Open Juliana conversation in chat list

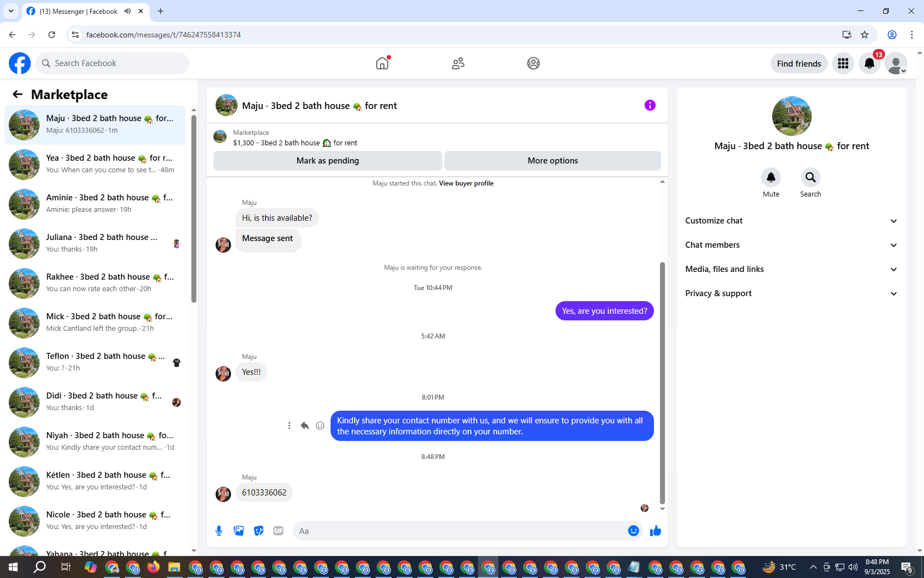pos(95,244)
